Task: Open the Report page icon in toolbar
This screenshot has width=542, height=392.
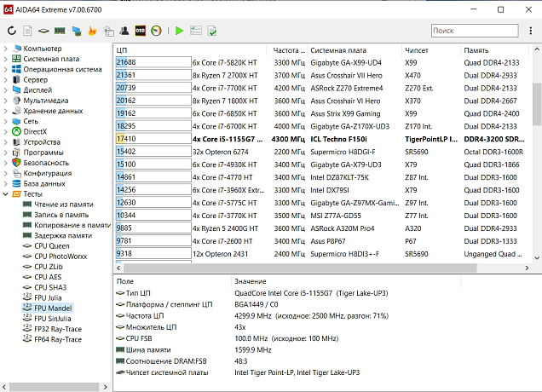Action: [28, 31]
